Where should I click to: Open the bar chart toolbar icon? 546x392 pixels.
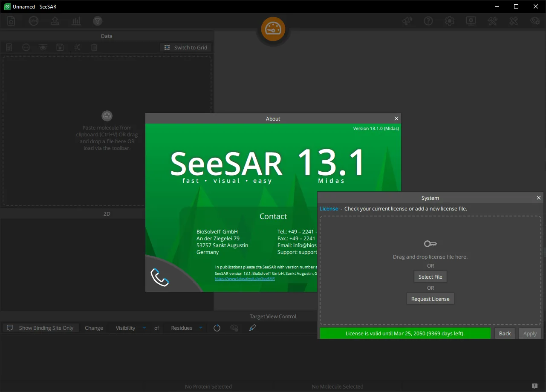76,21
